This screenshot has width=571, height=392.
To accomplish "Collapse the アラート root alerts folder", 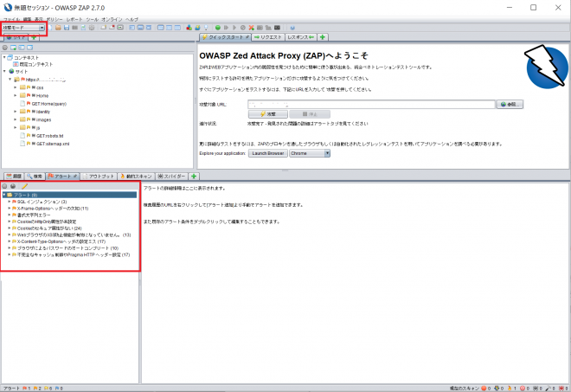I will (4, 195).
